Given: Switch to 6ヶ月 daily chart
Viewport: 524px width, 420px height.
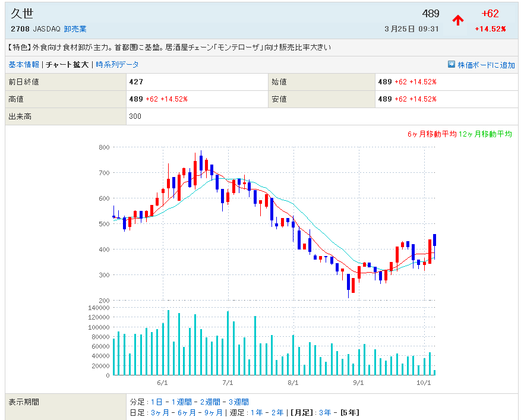Looking at the screenshot, I should point(186,412).
